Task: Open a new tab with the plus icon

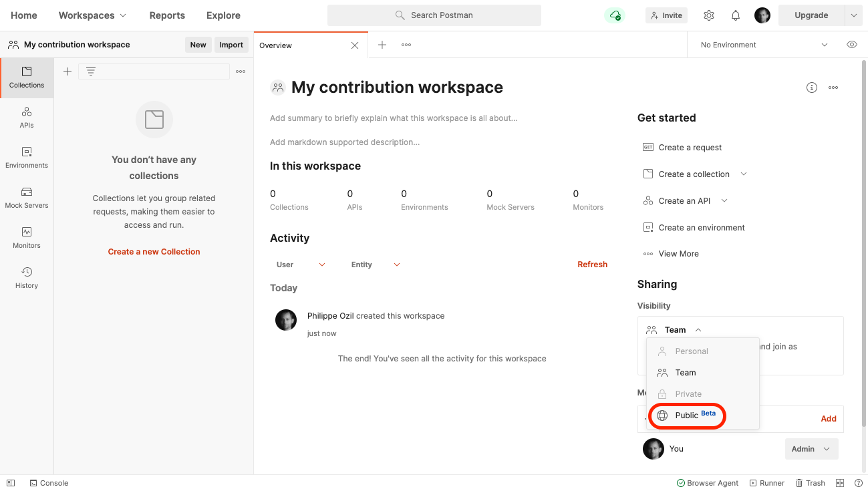Action: (382, 45)
